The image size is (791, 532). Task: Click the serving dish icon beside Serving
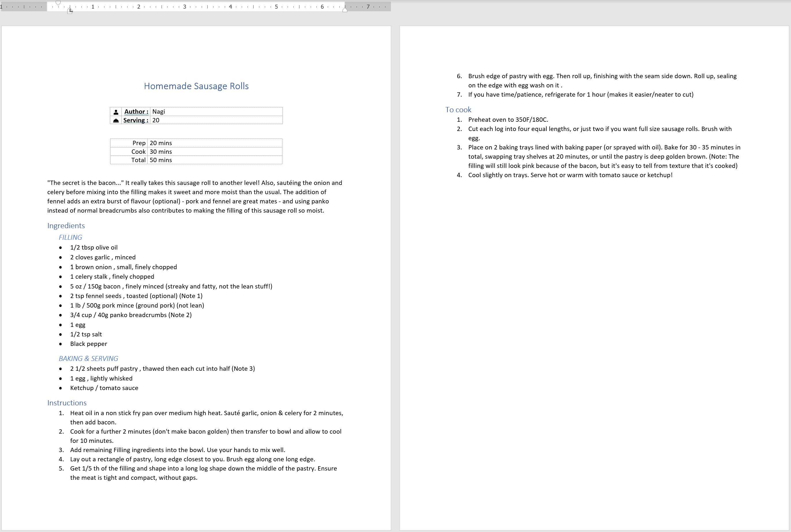pyautogui.click(x=116, y=120)
